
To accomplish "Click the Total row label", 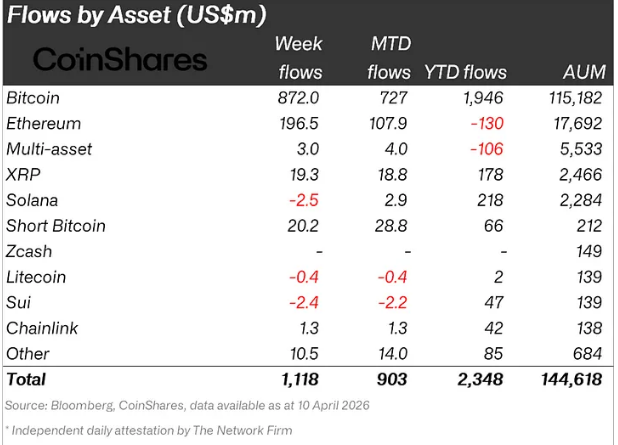I will [26, 380].
